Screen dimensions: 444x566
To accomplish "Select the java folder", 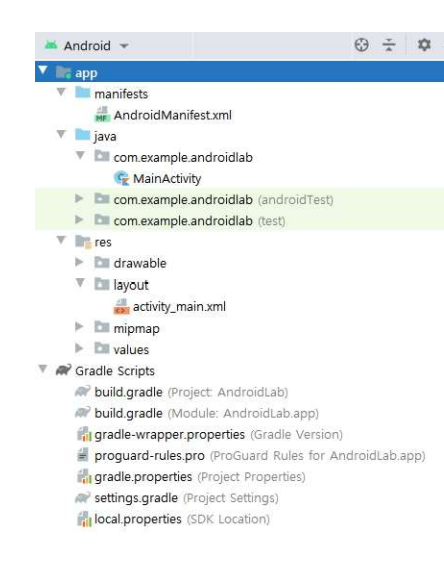I will point(105,136).
